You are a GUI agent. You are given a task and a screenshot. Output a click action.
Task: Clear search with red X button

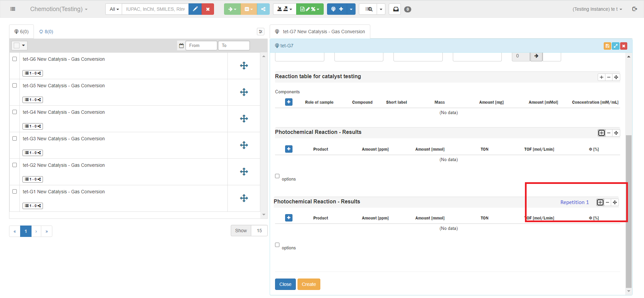click(x=208, y=9)
